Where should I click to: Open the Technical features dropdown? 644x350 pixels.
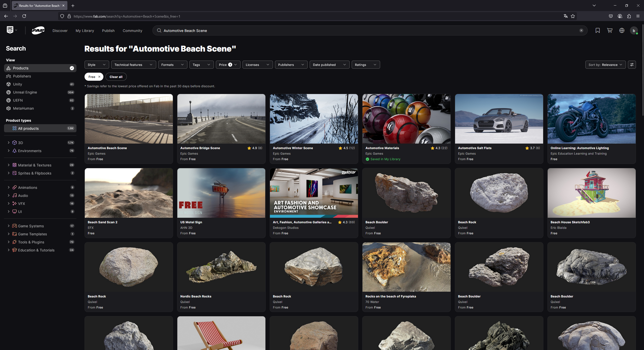(x=133, y=65)
